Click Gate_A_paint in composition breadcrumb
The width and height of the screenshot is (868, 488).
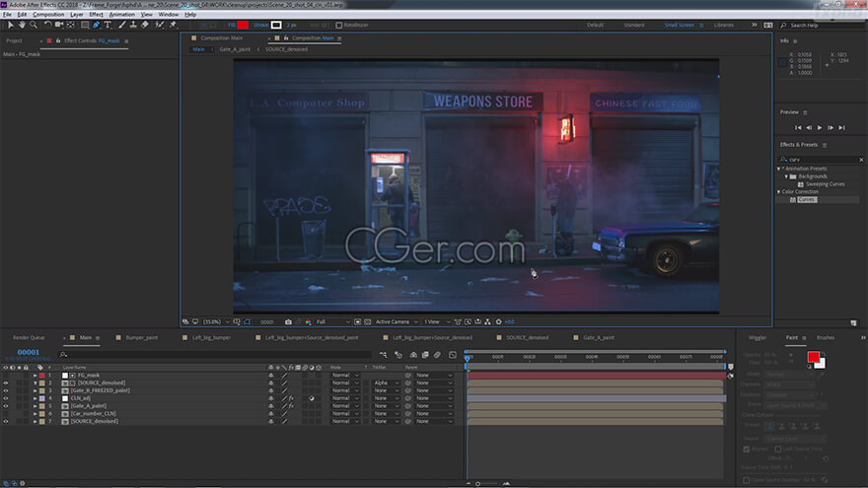pyautogui.click(x=235, y=49)
